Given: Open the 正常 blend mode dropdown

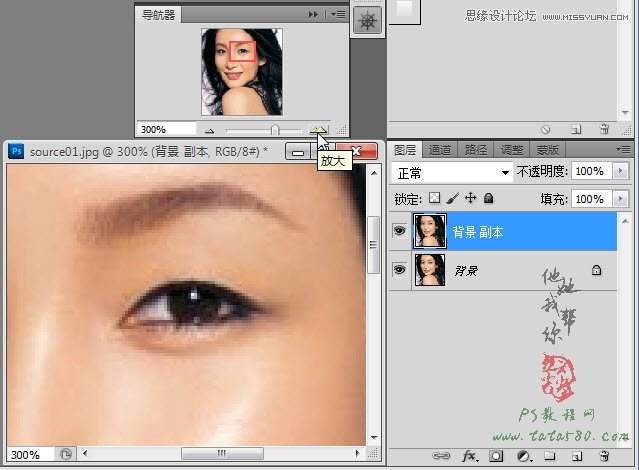Looking at the screenshot, I should (452, 173).
